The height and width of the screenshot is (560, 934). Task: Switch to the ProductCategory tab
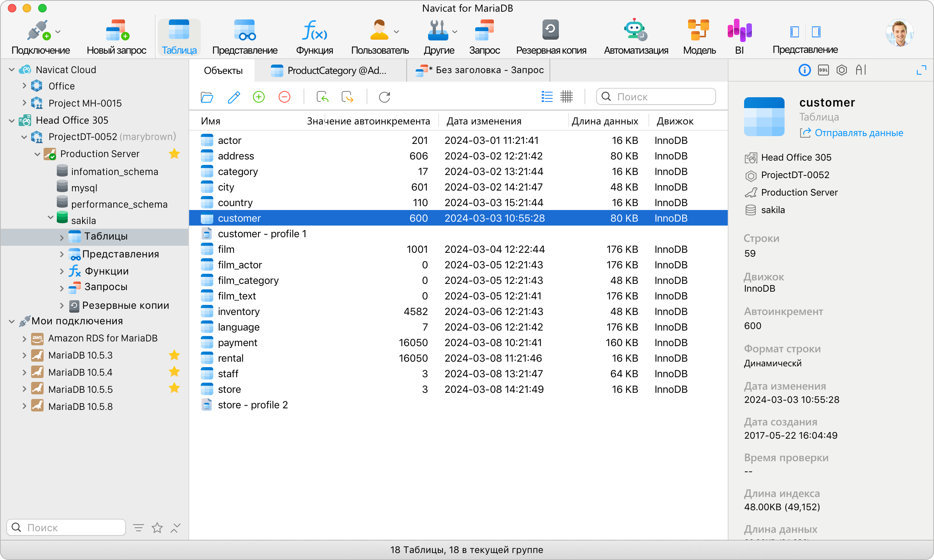(330, 70)
